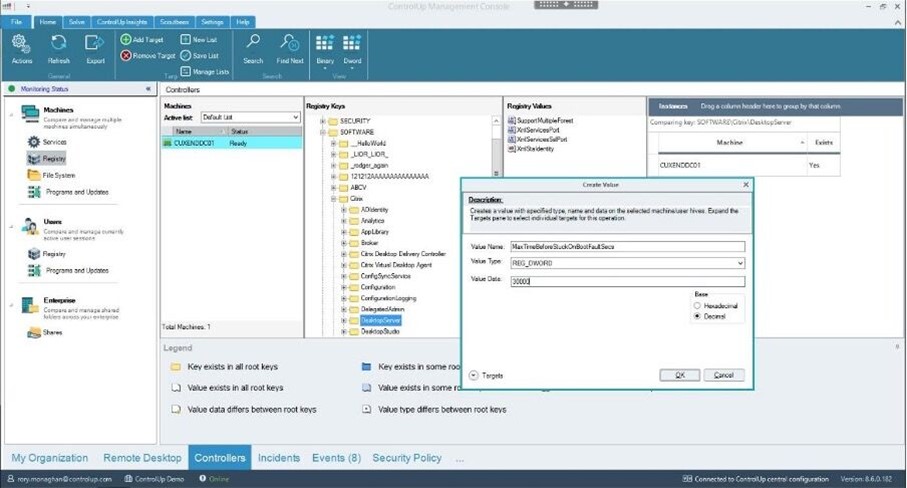The width and height of the screenshot is (907, 488).
Task: Select the Decimal base radio button
Action: [697, 316]
